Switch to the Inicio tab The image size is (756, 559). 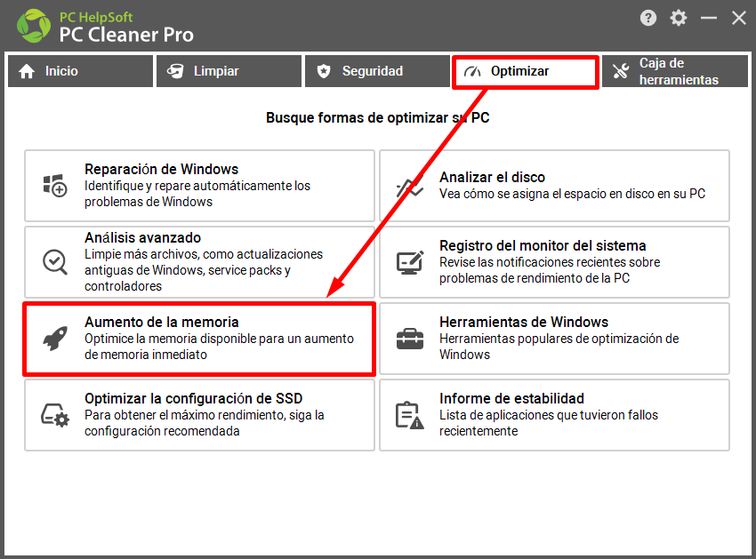[x=81, y=71]
